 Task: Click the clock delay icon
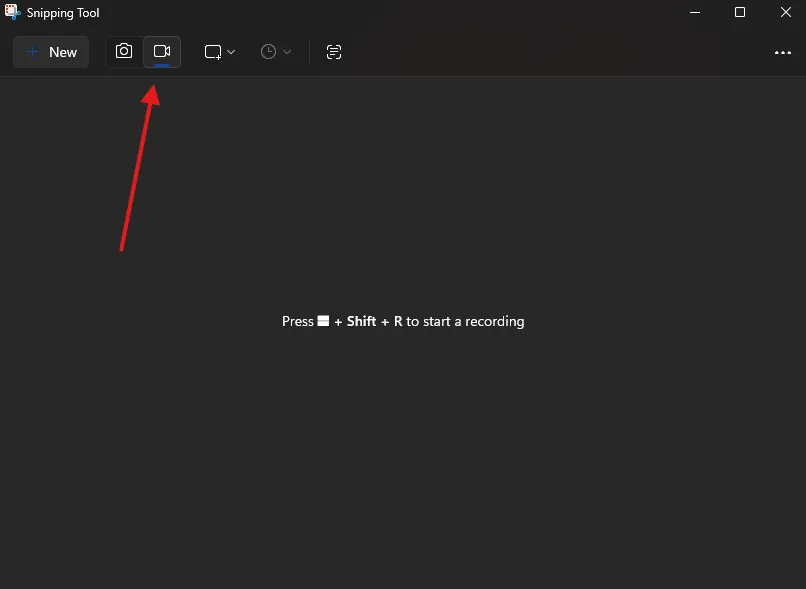coord(268,52)
